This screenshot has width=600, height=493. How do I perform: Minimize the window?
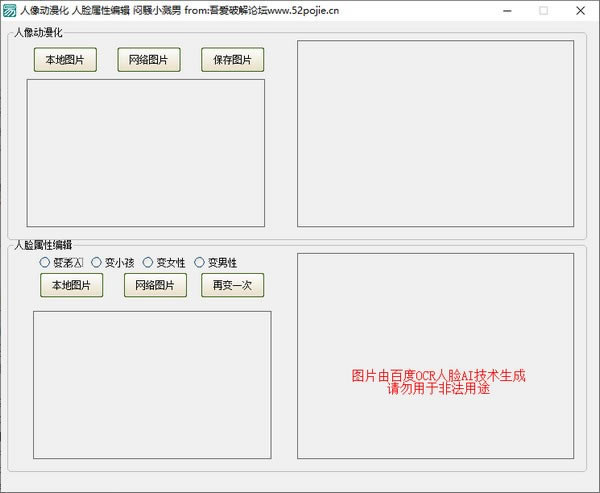click(507, 11)
